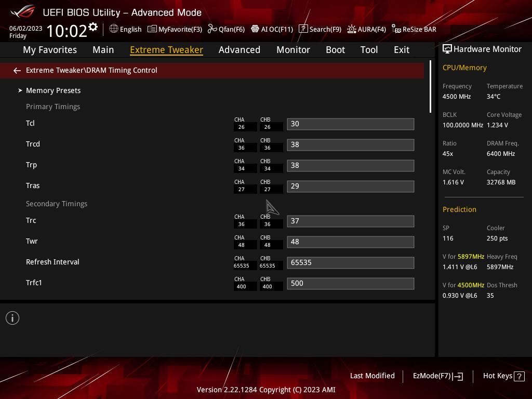Click the Last Modified button

372,376
